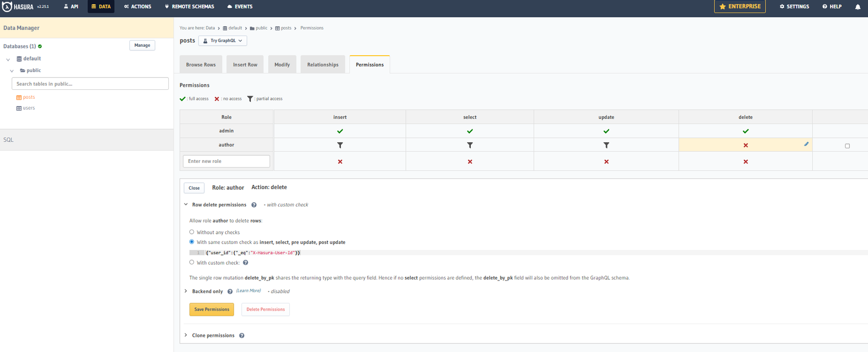Collapse Row delete permissions section
This screenshot has width=868, height=352.
coord(186,205)
